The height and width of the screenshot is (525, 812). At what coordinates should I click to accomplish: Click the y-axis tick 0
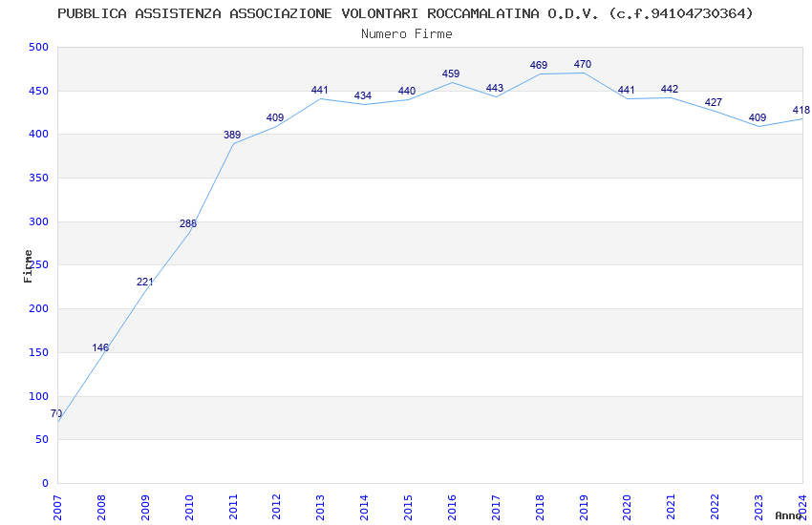coord(45,484)
